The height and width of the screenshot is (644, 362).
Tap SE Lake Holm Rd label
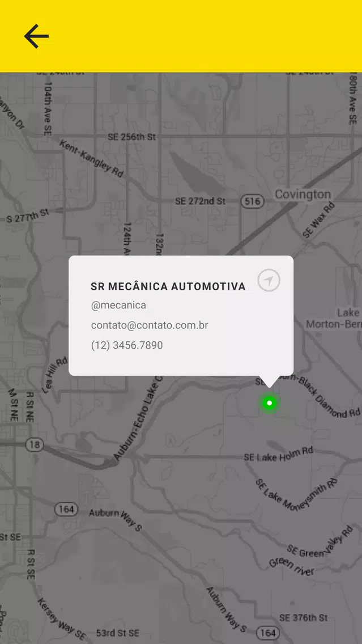pyautogui.click(x=278, y=454)
